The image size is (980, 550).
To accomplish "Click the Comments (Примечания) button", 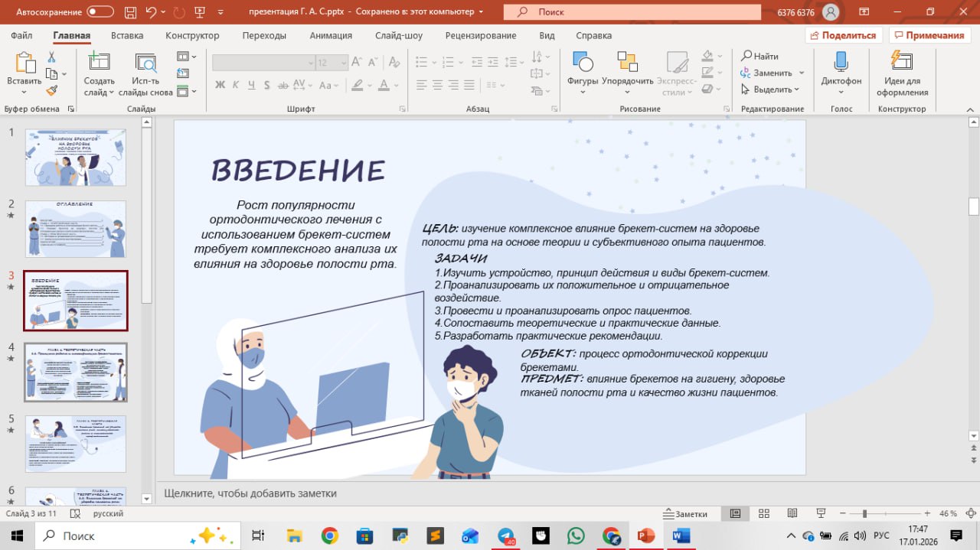I will [x=929, y=35].
